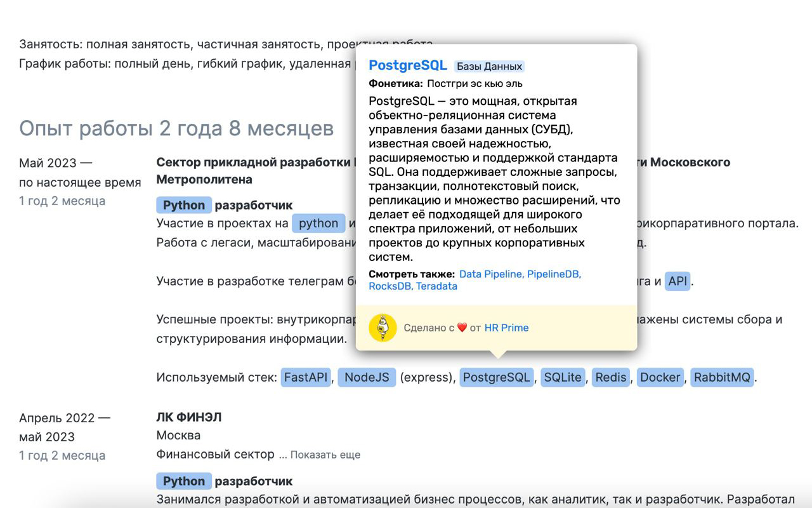The height and width of the screenshot is (508, 812).
Task: Click the highlighted python tag in project text
Action: click(x=319, y=223)
